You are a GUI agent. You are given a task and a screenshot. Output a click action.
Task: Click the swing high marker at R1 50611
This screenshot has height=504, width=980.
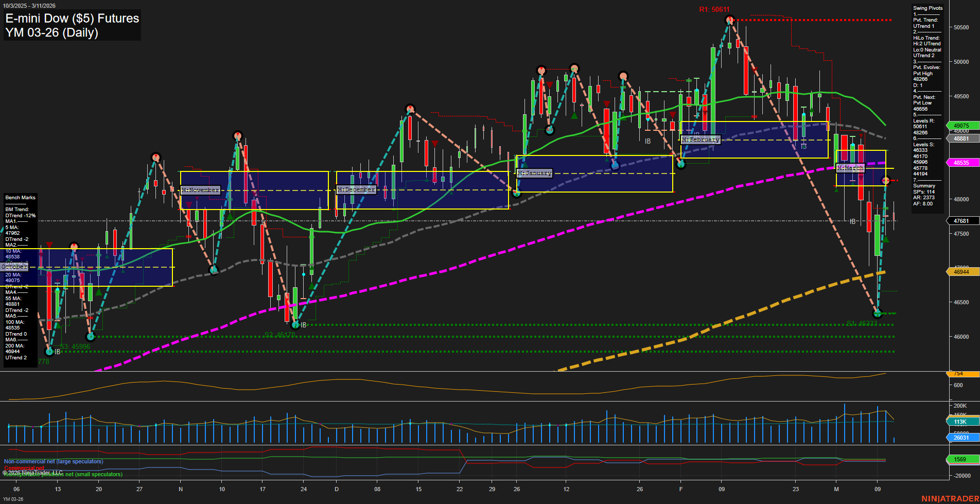tap(730, 19)
